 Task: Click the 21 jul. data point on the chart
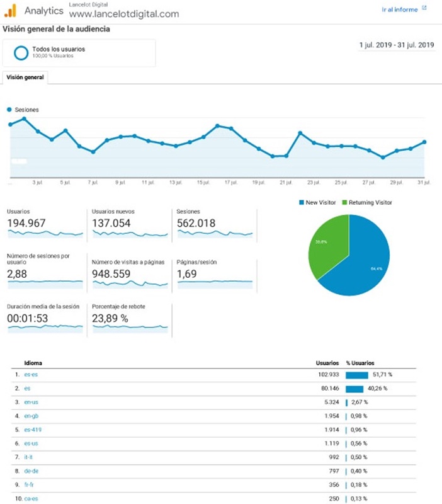[286, 156]
